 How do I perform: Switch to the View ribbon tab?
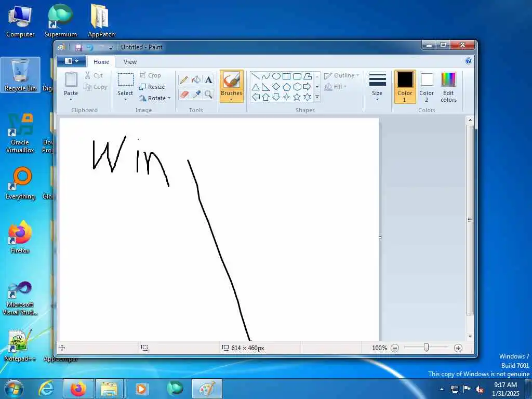[x=130, y=62]
